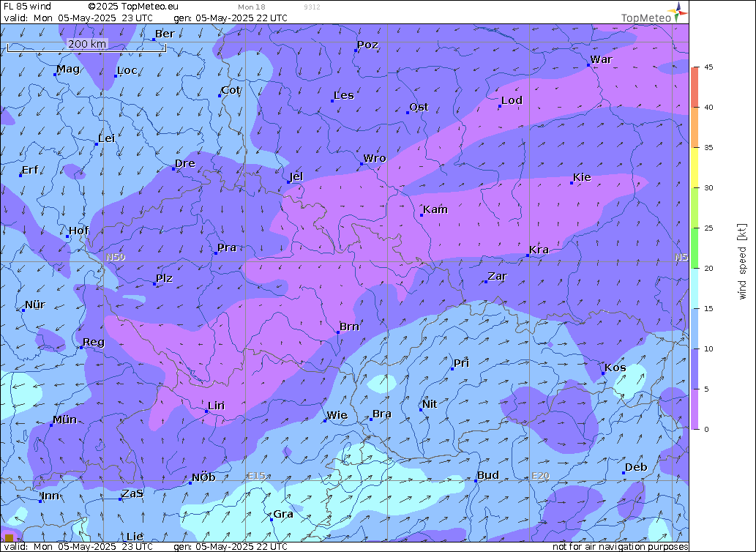Click the 'Mon 18' label in the header

(x=252, y=7)
